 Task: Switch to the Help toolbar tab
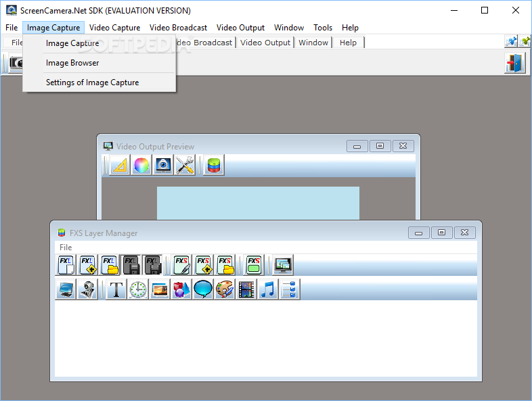pos(349,43)
